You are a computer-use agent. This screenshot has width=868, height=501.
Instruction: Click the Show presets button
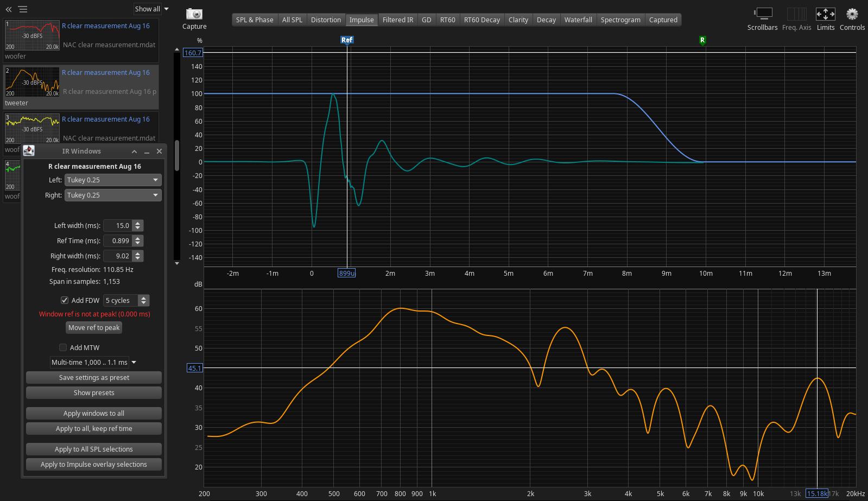tap(94, 392)
